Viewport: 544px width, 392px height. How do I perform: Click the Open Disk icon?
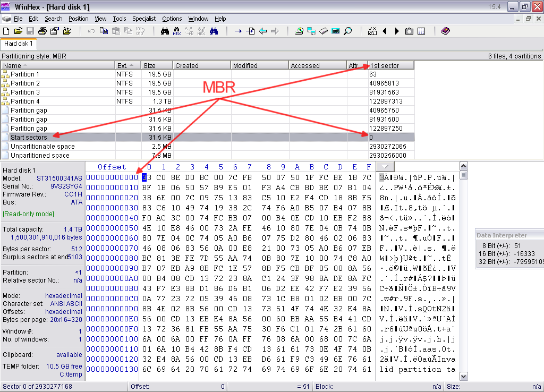coord(299,31)
